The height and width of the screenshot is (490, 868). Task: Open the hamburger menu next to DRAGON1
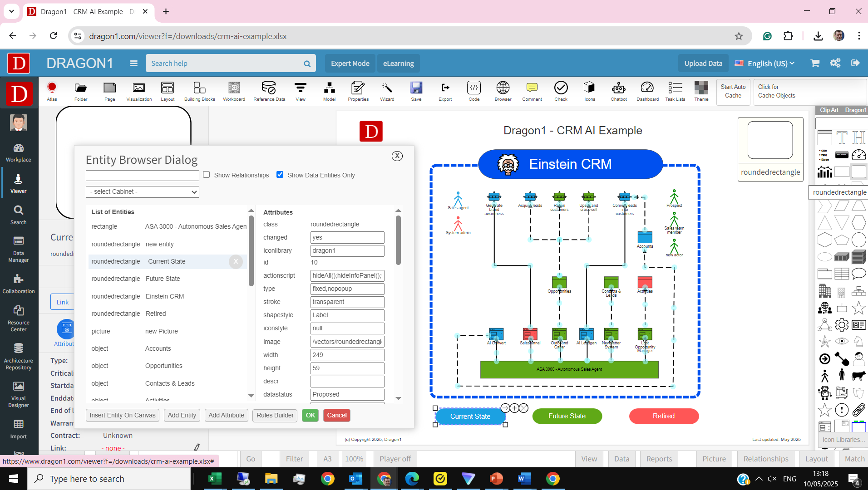point(133,64)
